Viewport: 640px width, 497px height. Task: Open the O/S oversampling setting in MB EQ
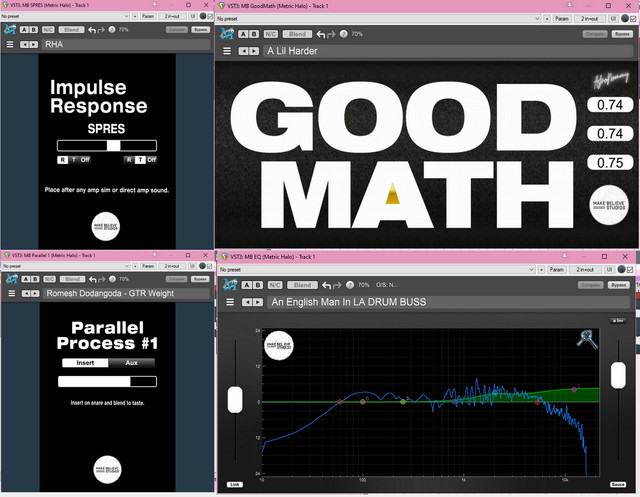387,285
